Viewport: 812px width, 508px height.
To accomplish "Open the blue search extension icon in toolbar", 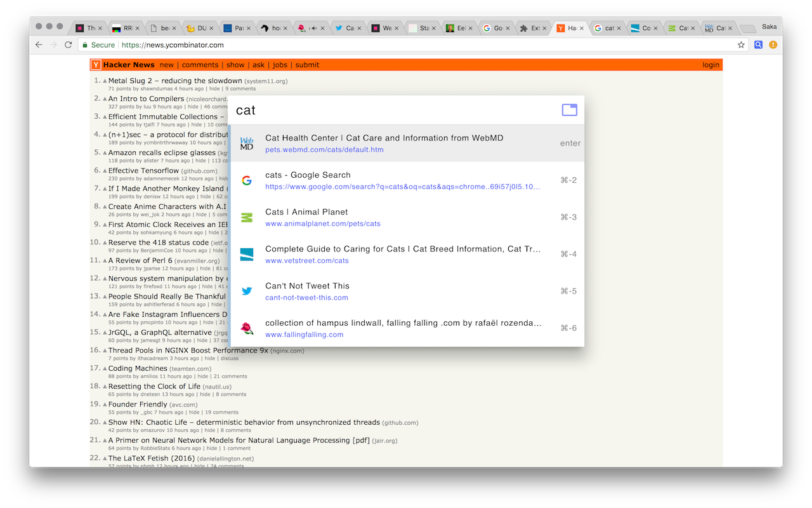I will [758, 45].
